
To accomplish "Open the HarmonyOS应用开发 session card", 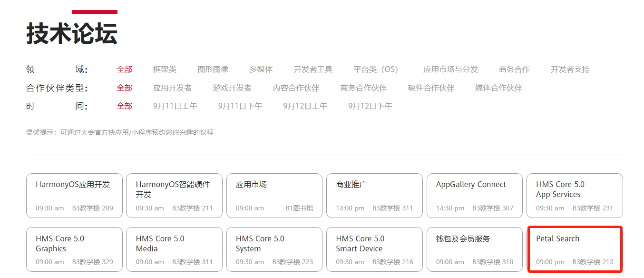I will [x=74, y=196].
